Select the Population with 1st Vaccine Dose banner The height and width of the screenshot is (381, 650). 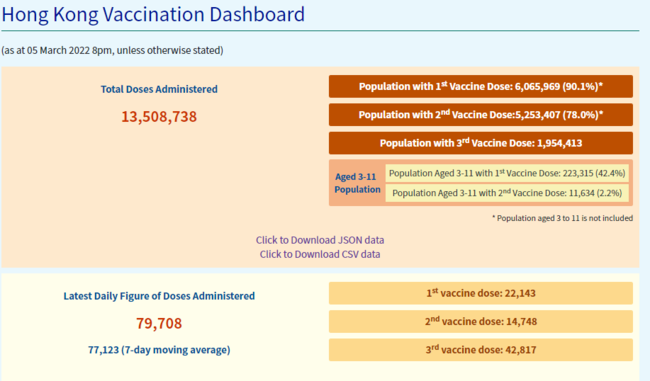[481, 86]
